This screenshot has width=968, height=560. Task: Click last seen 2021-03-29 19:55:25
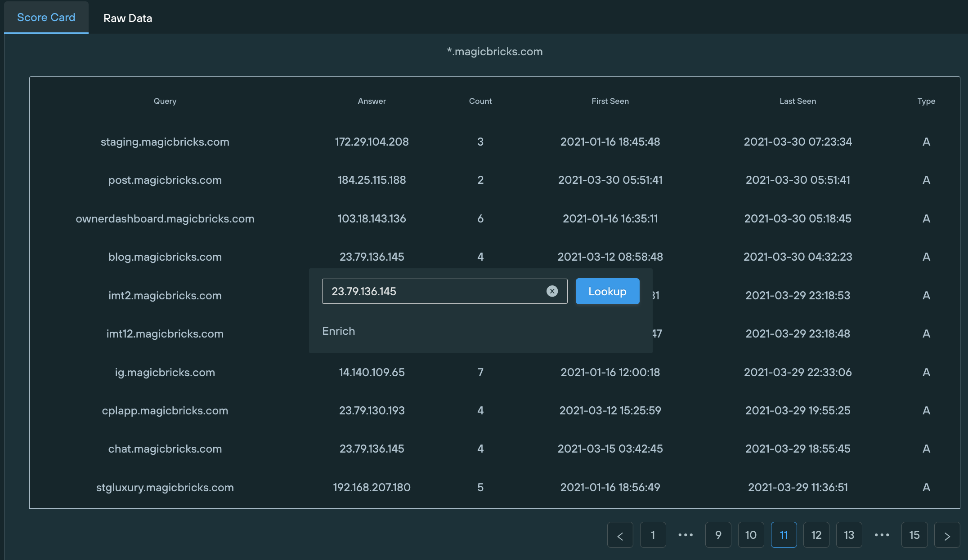click(x=798, y=411)
